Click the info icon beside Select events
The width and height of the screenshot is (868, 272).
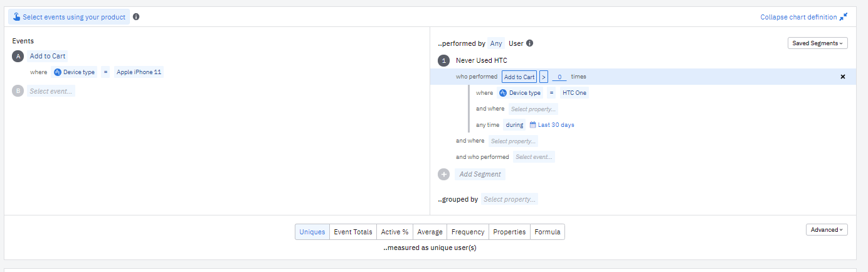click(x=136, y=17)
